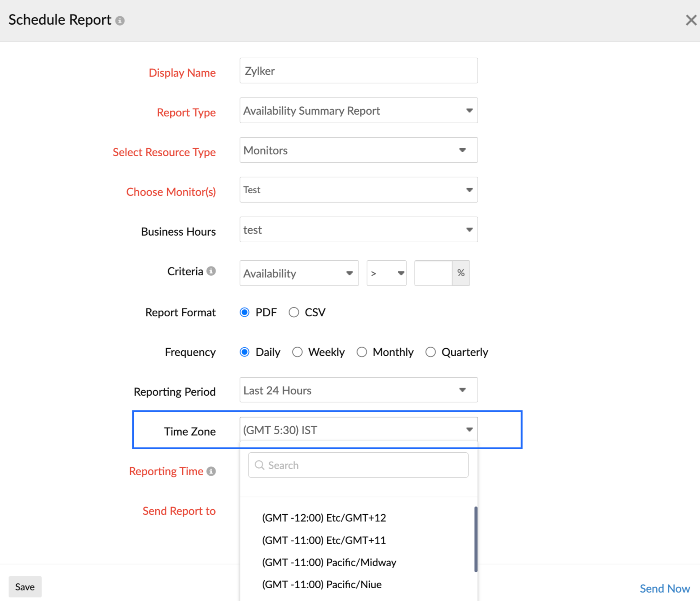Expand the Select Resource Type dropdown
This screenshot has width=700, height=601.
point(358,150)
